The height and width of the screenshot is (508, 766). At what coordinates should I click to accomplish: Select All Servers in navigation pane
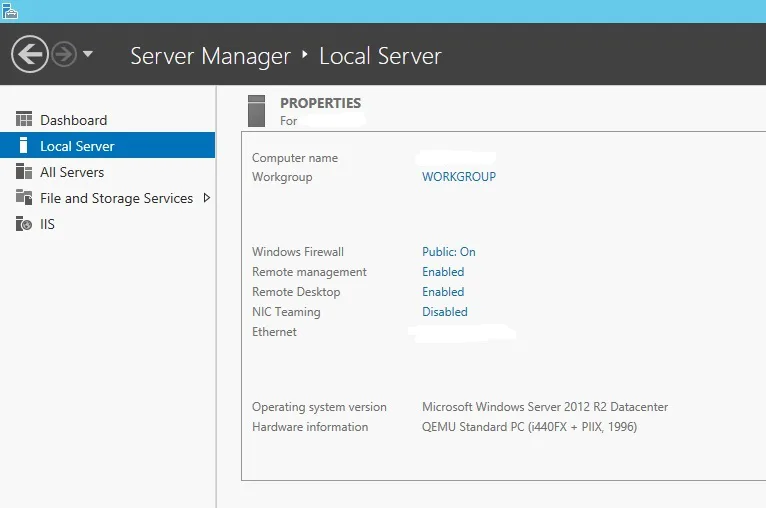72,172
